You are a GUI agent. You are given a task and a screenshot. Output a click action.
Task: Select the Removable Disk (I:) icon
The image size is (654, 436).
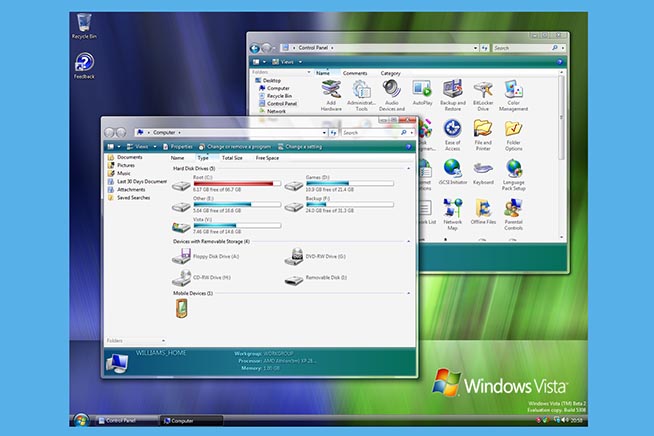[294, 279]
